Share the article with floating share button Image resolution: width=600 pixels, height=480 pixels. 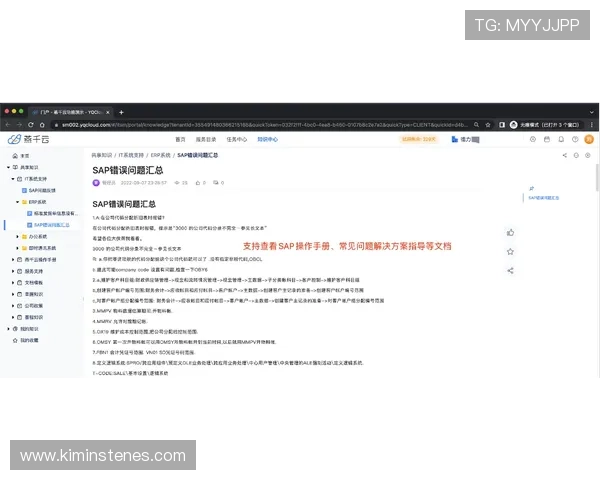pyautogui.click(x=510, y=271)
